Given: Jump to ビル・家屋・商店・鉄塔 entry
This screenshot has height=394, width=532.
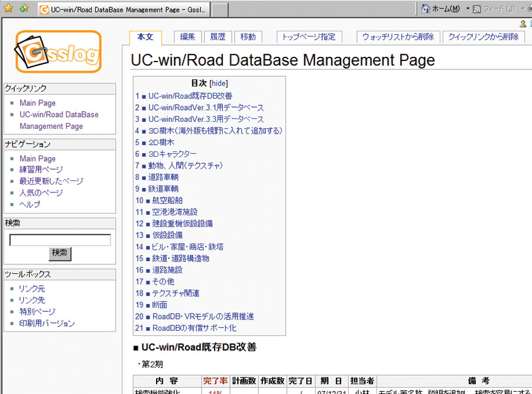Looking at the screenshot, I should click(188, 247).
